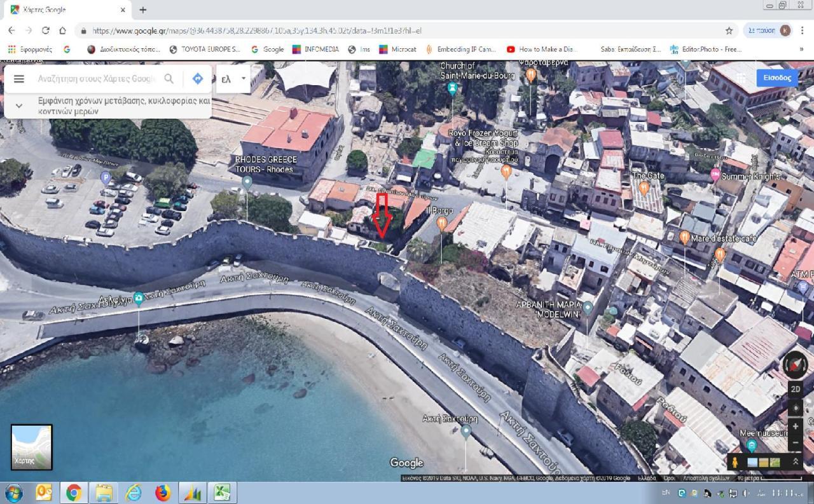The height and width of the screenshot is (504, 814).
Task: Open the INFOMEDIA bookmark
Action: (x=315, y=49)
